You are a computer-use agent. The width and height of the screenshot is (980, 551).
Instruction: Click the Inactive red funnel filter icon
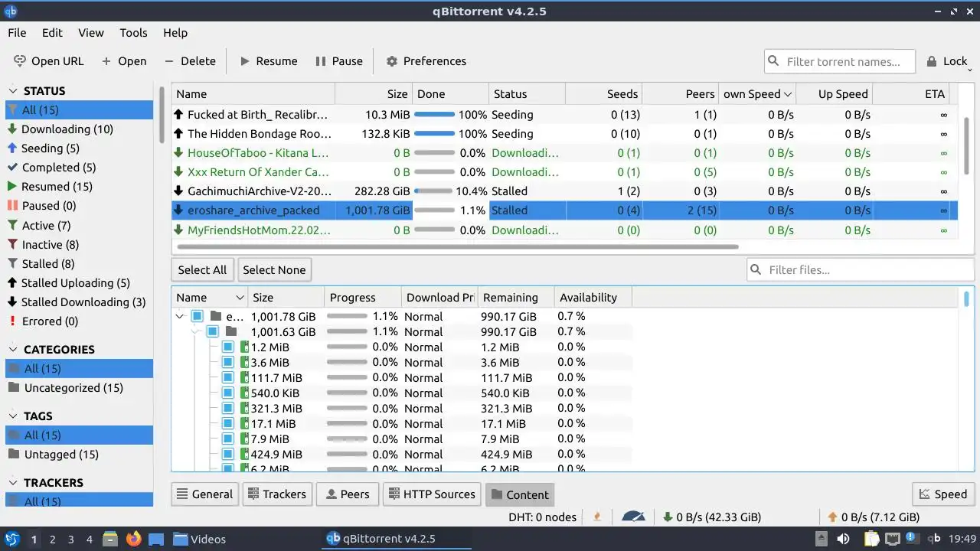[x=12, y=245]
